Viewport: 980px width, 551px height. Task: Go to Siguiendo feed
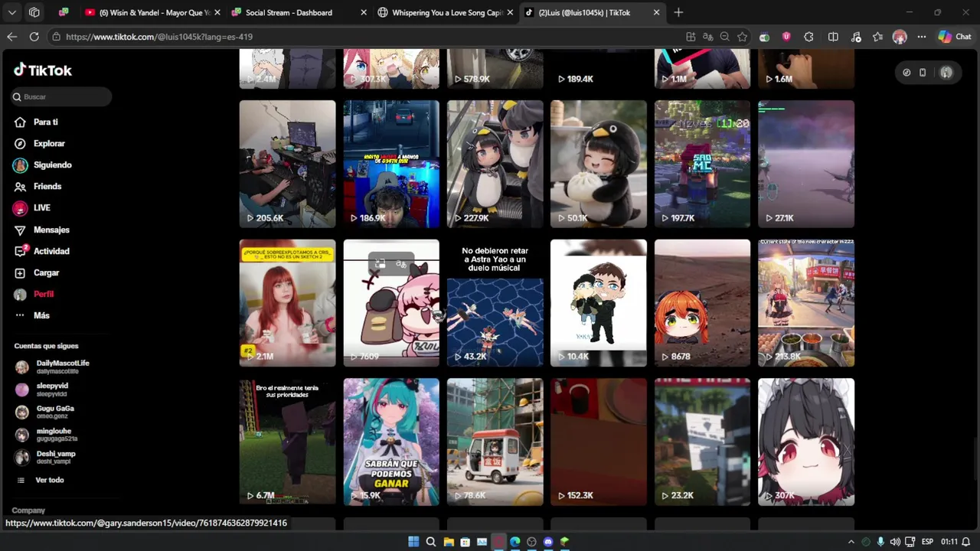point(52,165)
